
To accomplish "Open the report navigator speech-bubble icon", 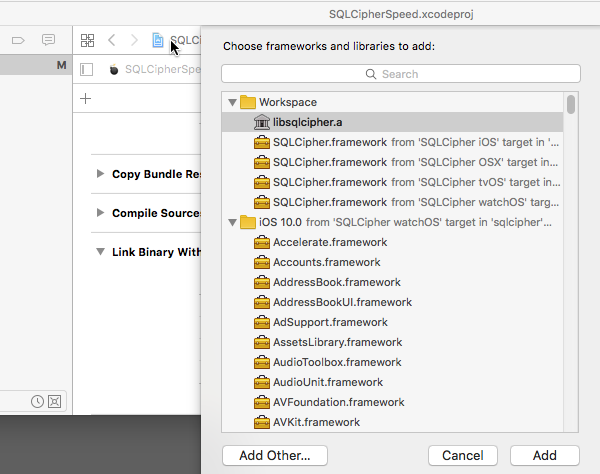I will 48,40.
